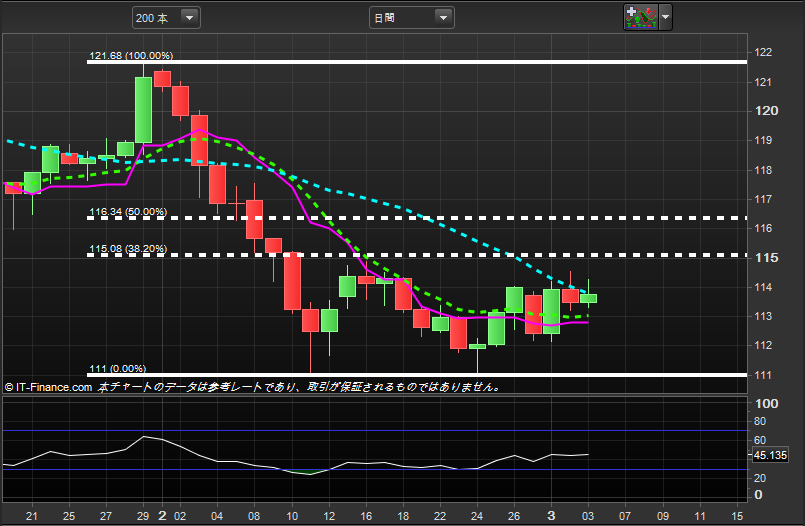Click date axis label 15

point(737,516)
